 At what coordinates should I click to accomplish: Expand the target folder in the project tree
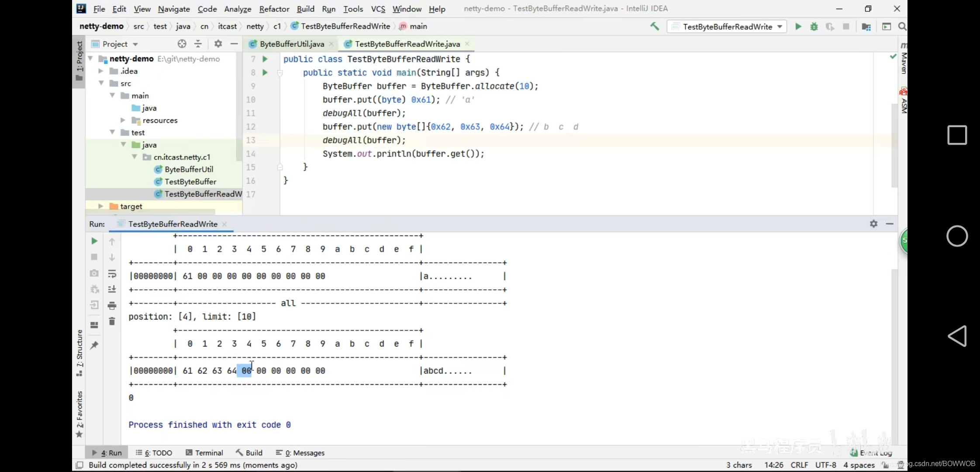tap(101, 206)
